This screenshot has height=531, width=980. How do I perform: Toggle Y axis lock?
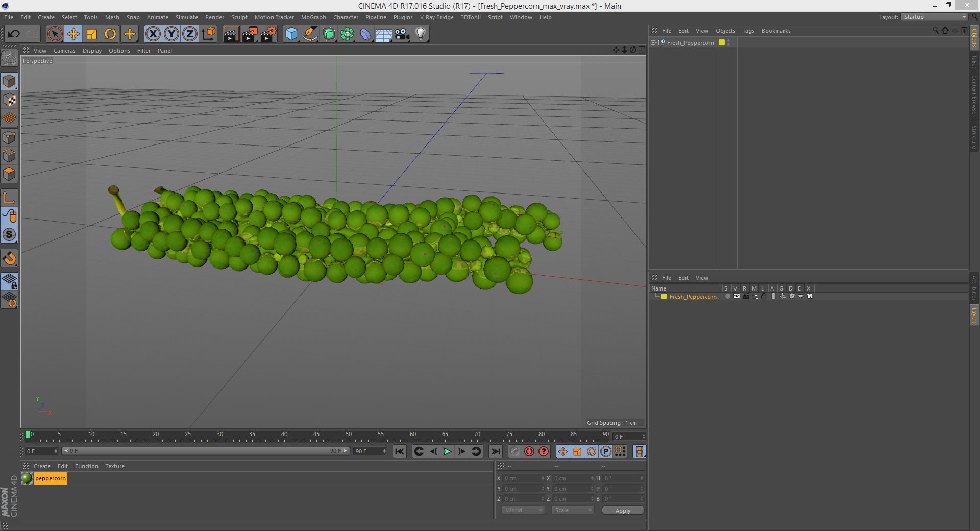(x=171, y=34)
